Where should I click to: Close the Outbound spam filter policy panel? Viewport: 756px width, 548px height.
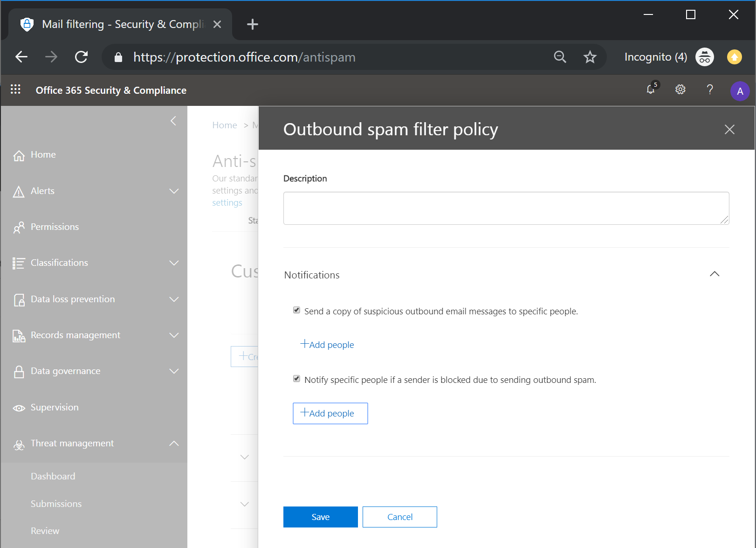[x=729, y=130]
